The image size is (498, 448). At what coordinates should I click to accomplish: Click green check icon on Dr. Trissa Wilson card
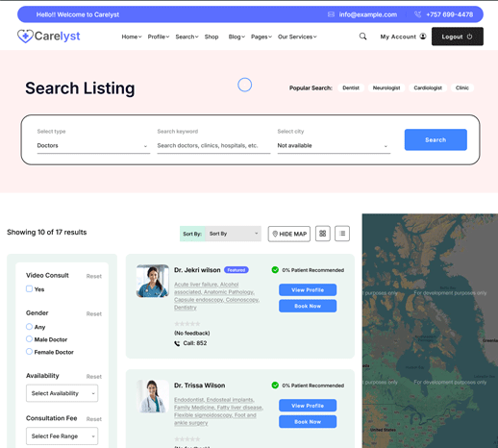click(275, 386)
